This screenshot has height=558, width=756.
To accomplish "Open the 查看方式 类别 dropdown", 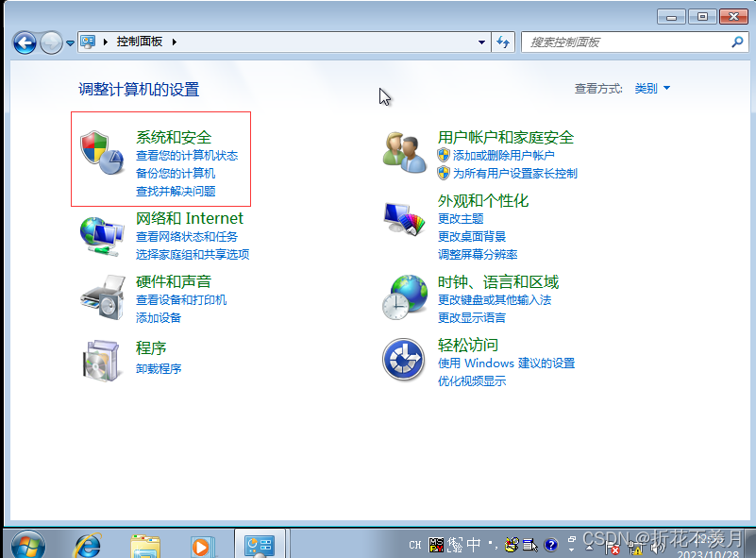I will pos(652,88).
